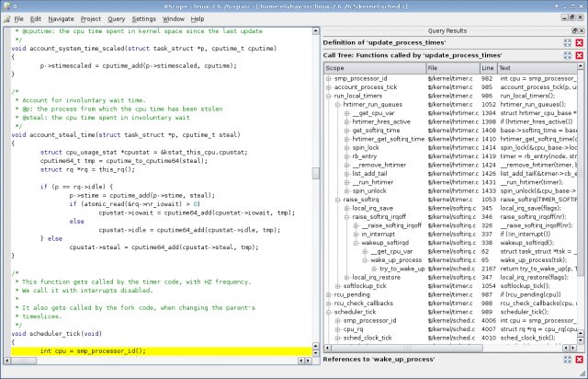This screenshot has height=379, width=588.
Task: Maximize the References to 'wake_up_process' view
Action: tap(566, 358)
